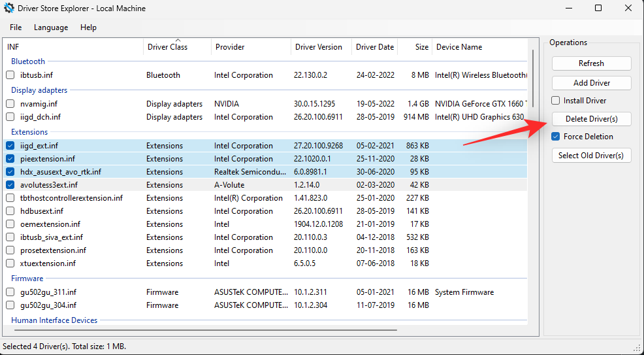Select the NVIDIA provider cell
The image size is (644, 355).
click(226, 104)
